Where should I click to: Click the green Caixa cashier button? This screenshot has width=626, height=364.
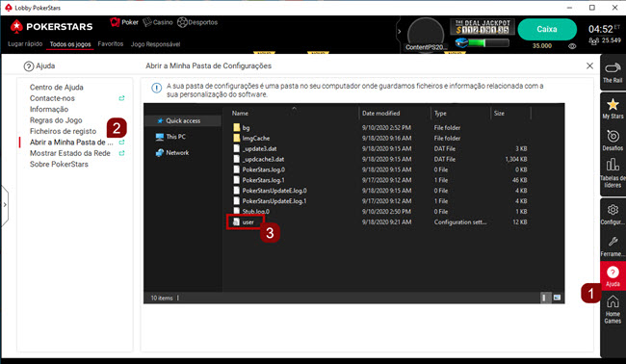(x=547, y=29)
